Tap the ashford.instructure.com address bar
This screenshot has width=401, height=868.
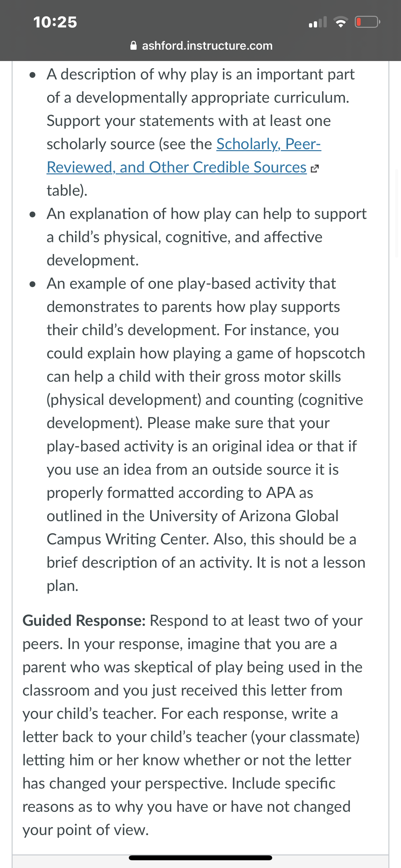click(201, 46)
